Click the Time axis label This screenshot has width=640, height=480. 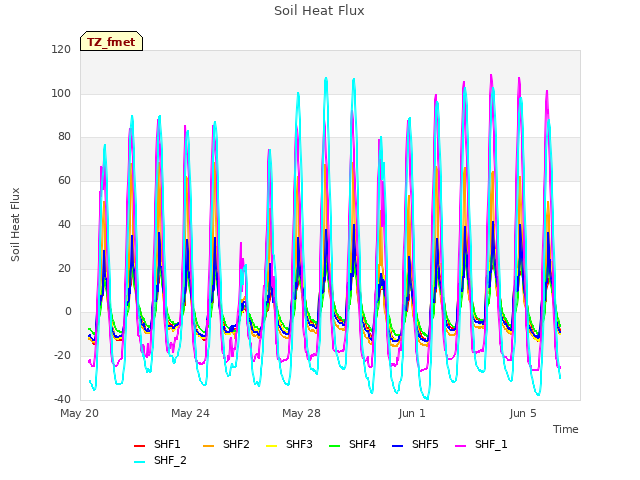[x=566, y=429]
